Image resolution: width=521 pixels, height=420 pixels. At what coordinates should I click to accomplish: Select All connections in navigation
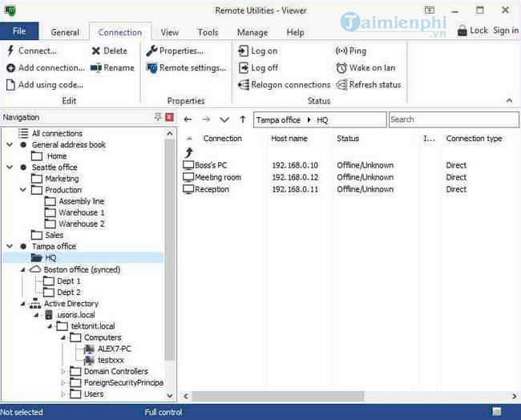57,133
